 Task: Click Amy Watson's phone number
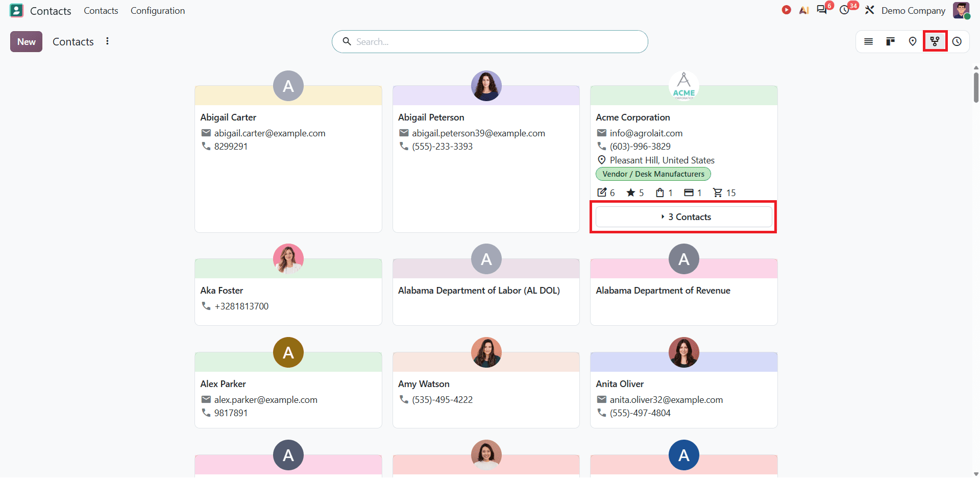[x=443, y=400]
